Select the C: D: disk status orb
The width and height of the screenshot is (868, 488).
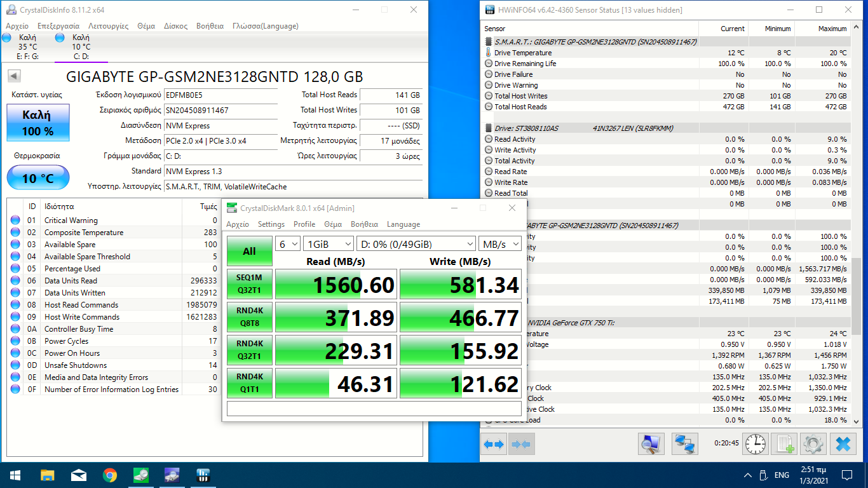click(x=60, y=37)
